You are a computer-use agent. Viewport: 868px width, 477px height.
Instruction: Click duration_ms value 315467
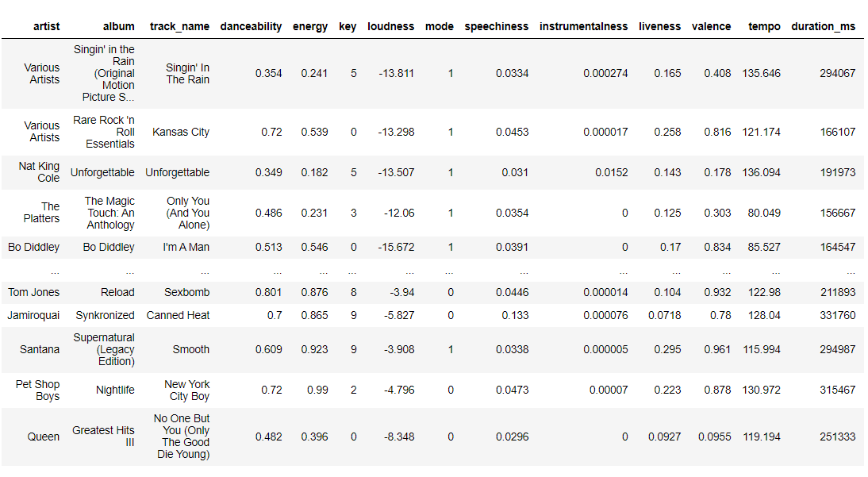[x=838, y=390]
